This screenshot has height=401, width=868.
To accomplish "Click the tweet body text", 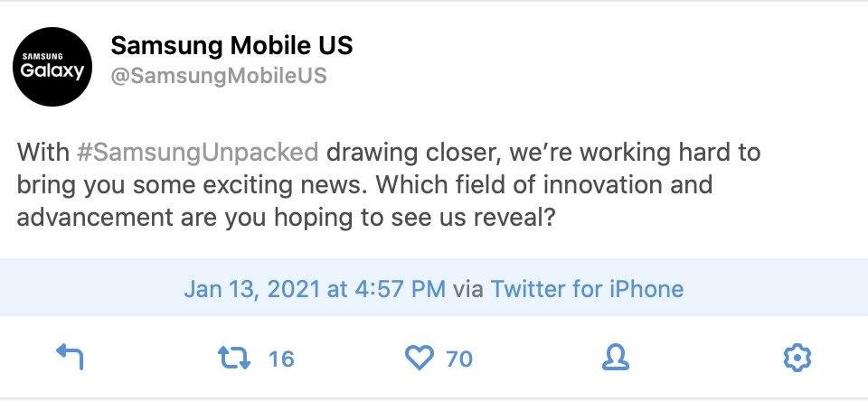I will (389, 185).
